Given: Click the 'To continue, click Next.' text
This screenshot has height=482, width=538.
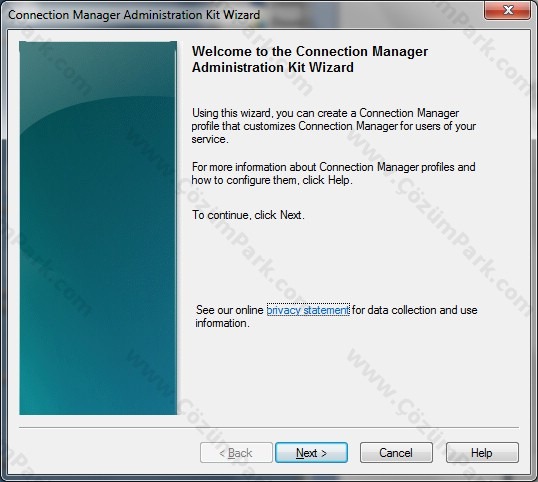Looking at the screenshot, I should tap(248, 215).
